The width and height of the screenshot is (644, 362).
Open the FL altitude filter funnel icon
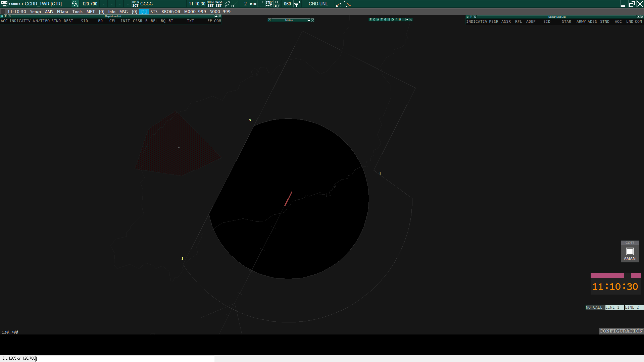click(x=297, y=4)
